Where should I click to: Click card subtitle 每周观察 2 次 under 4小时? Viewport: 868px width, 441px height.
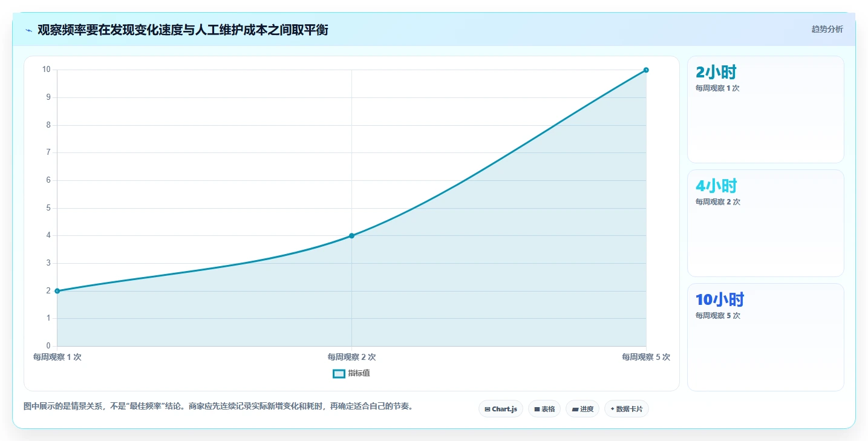[717, 202]
